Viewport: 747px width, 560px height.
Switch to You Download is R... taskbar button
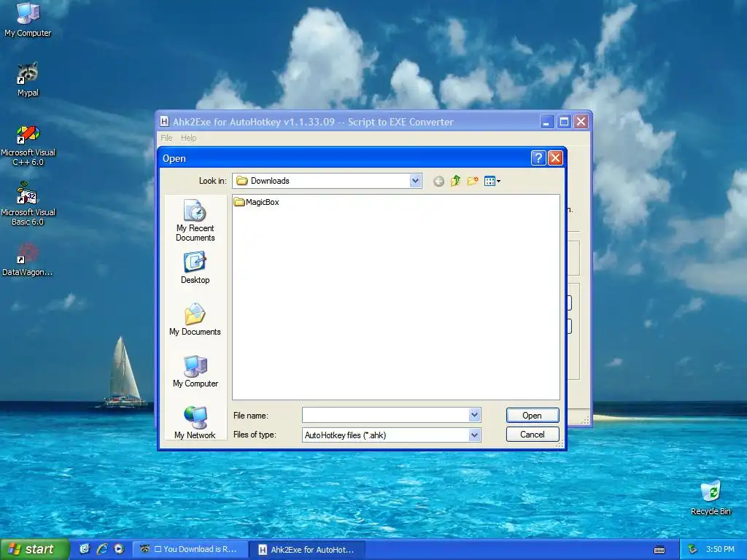coord(190,550)
